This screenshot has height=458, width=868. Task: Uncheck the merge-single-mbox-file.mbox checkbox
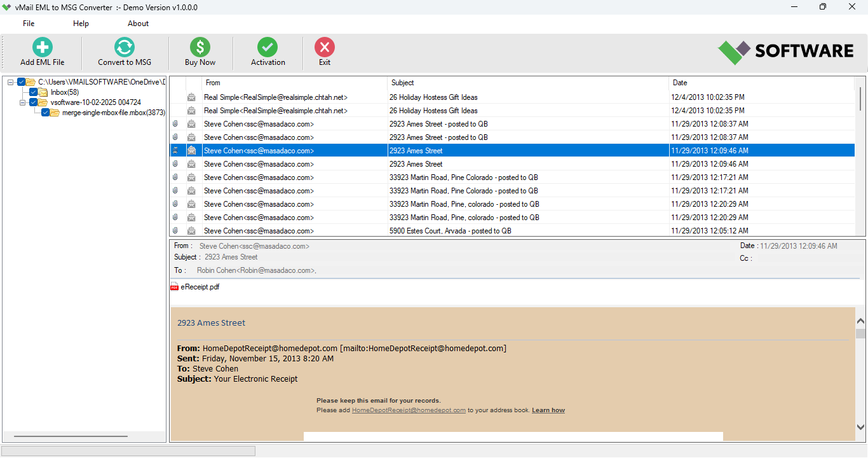point(44,112)
